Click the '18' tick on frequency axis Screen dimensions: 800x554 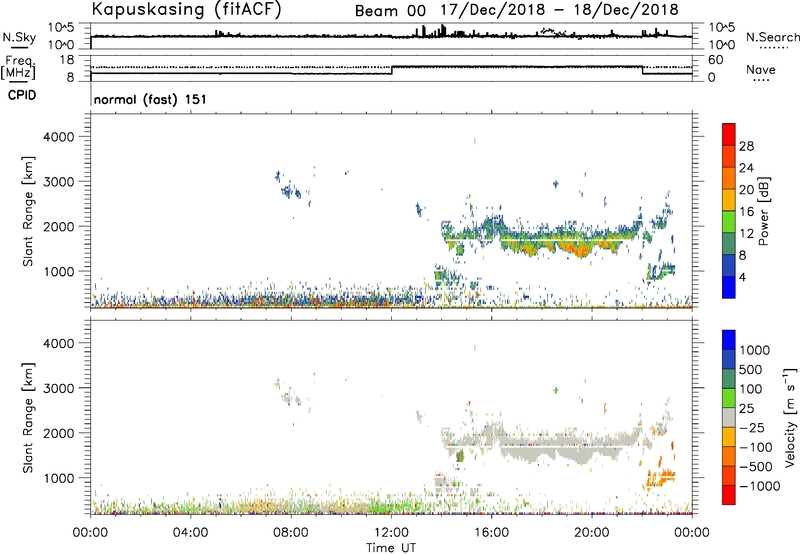(66, 60)
